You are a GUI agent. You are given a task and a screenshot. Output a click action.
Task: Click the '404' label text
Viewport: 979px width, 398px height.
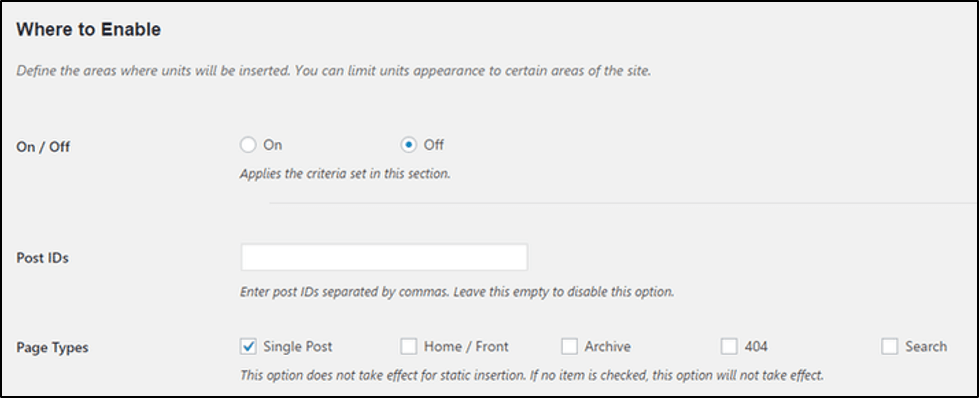click(755, 346)
